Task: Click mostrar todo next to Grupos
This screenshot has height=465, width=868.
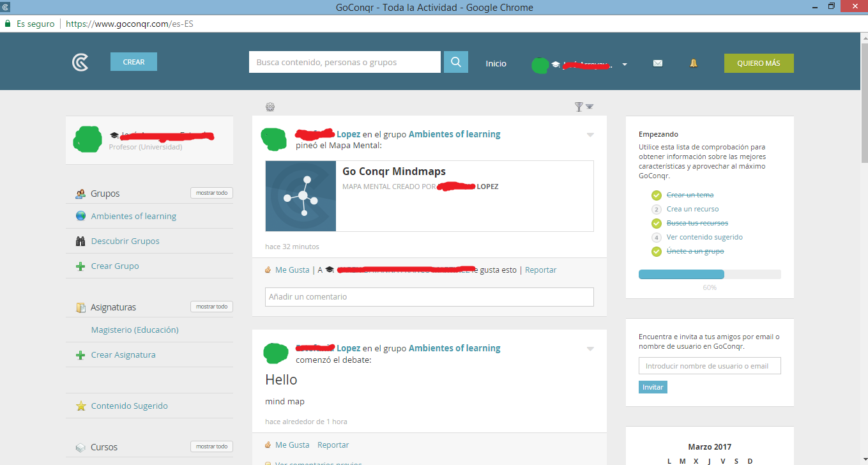Action: pyautogui.click(x=211, y=193)
